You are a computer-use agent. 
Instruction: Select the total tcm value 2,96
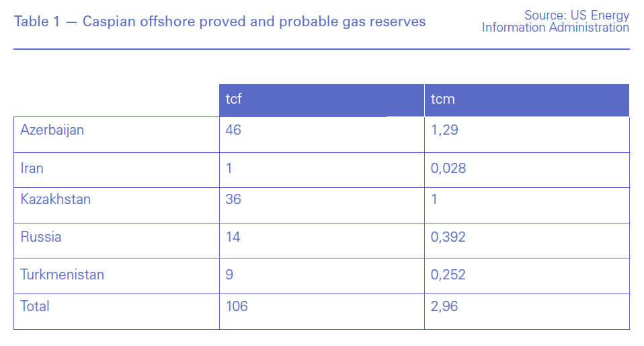click(x=444, y=306)
